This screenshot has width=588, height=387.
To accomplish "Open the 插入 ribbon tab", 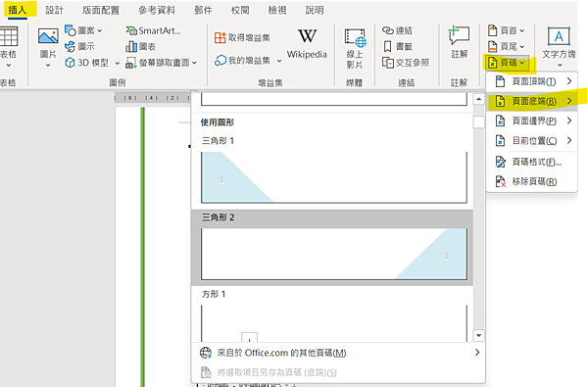I will (x=18, y=10).
